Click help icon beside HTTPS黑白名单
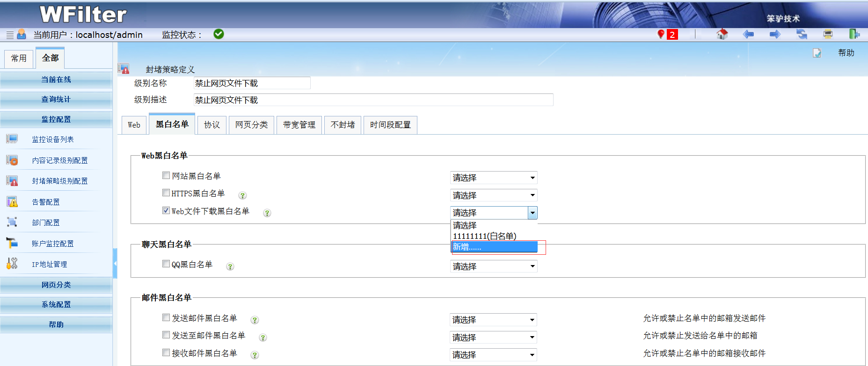Screen dimensions: 868x366 (x=242, y=195)
